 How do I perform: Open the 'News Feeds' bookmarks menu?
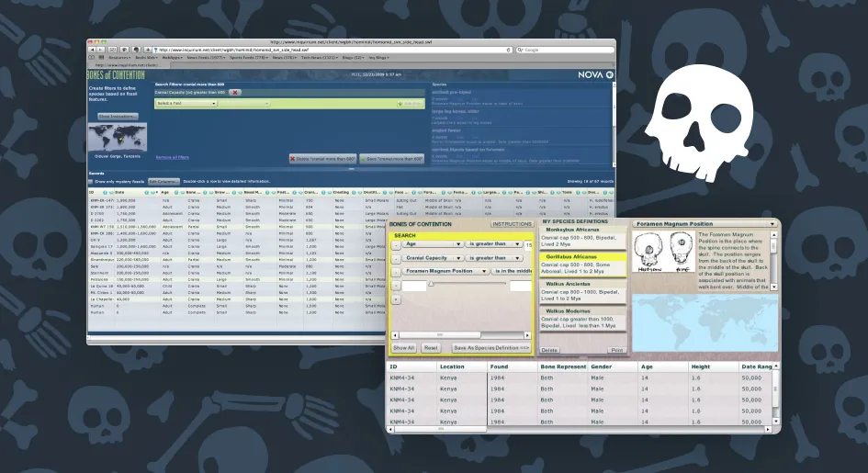point(206,58)
